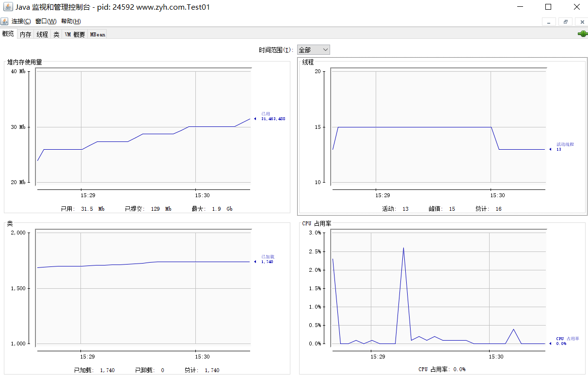
Task: Click the 已加载 classes legend arrow marker
Action: click(255, 262)
